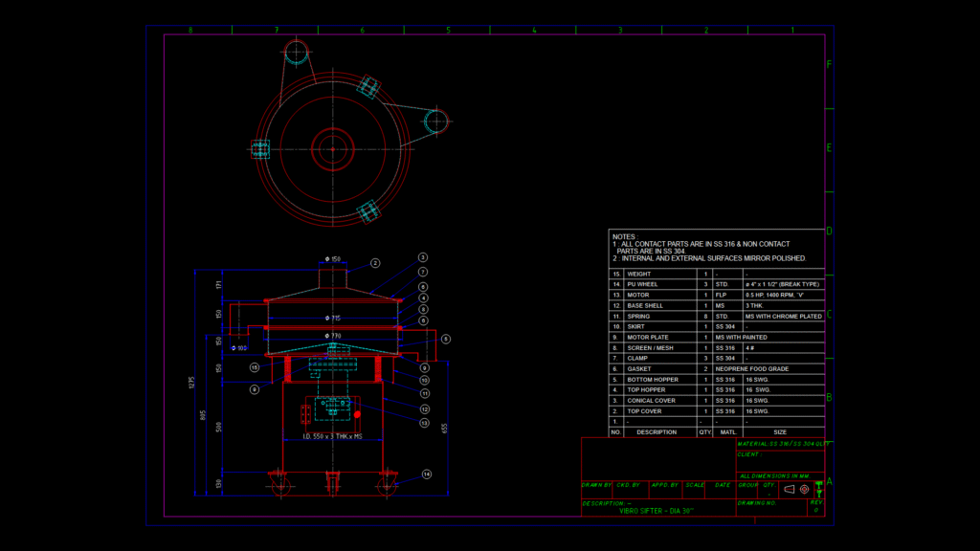Click the '1275' overall height dimension
980x551 pixels.
(191, 383)
